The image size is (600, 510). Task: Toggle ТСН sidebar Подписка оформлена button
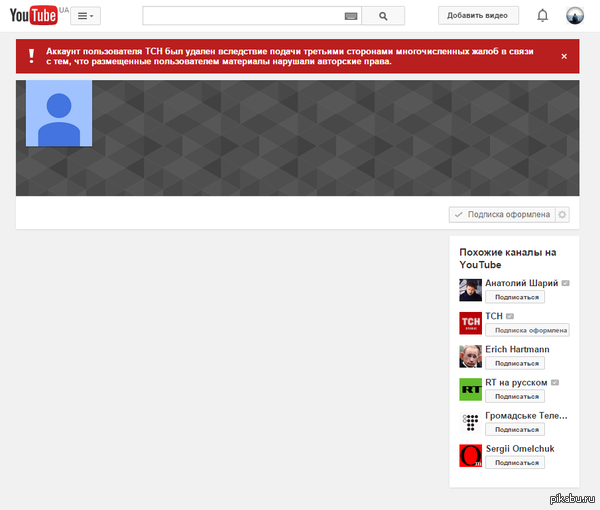(x=527, y=330)
